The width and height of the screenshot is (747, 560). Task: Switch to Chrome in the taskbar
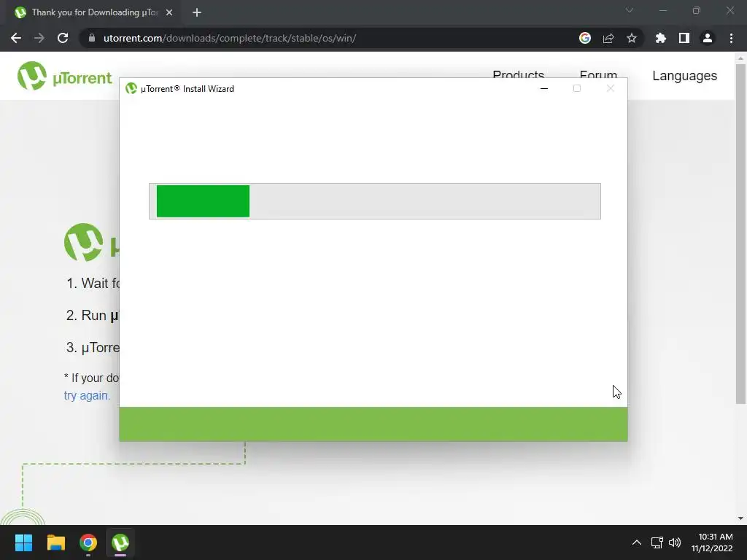click(x=88, y=542)
